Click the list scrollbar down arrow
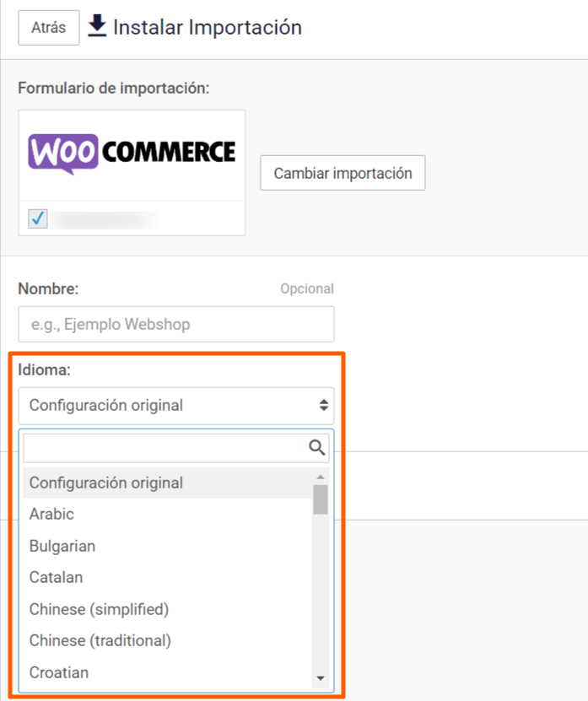588x701 pixels. pos(321,678)
